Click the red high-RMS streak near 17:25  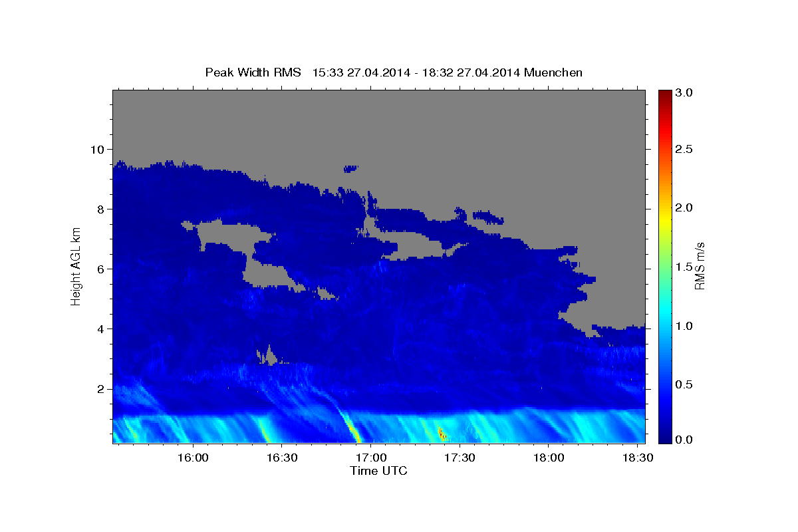click(442, 434)
